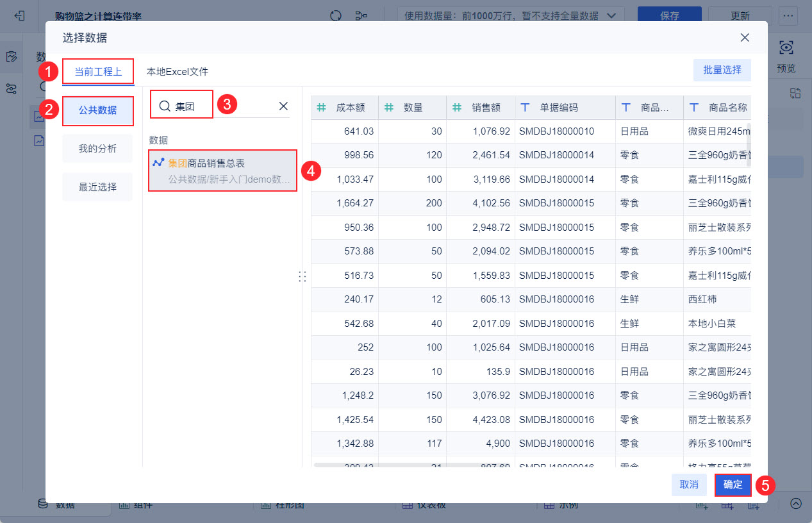Open the 组件 bottom tab
Image resolution: width=812 pixels, height=523 pixels.
coord(135,505)
